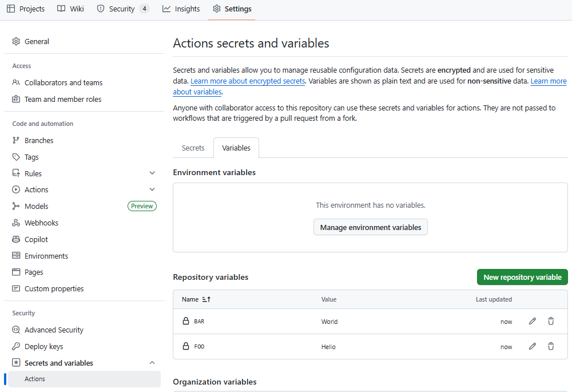This screenshot has width=572, height=392.
Task: Click the Deploy keys key icon
Action: [x=16, y=347]
